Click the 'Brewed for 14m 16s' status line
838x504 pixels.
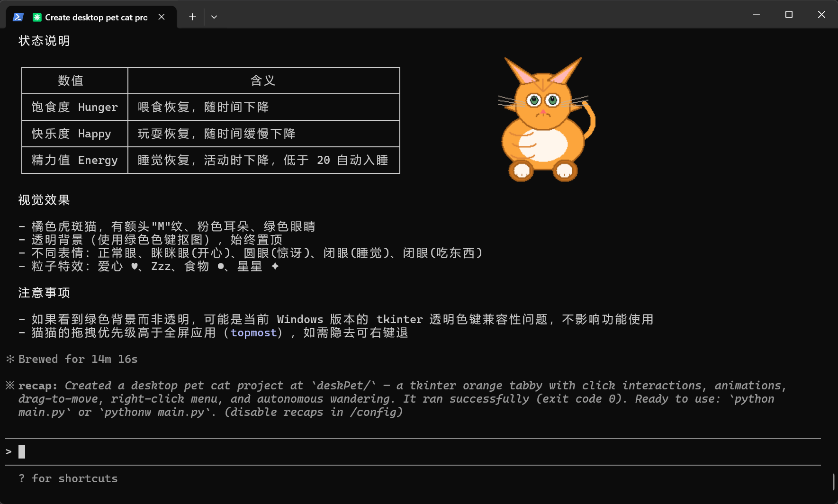[78, 359]
